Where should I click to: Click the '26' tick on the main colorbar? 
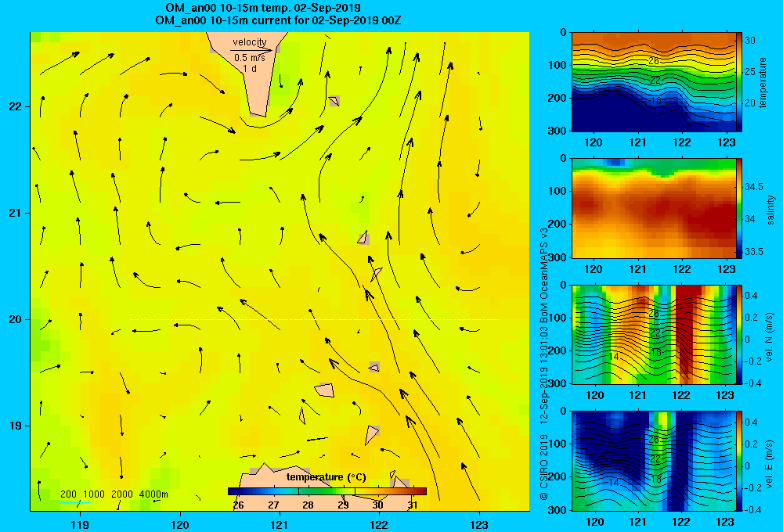tap(239, 505)
